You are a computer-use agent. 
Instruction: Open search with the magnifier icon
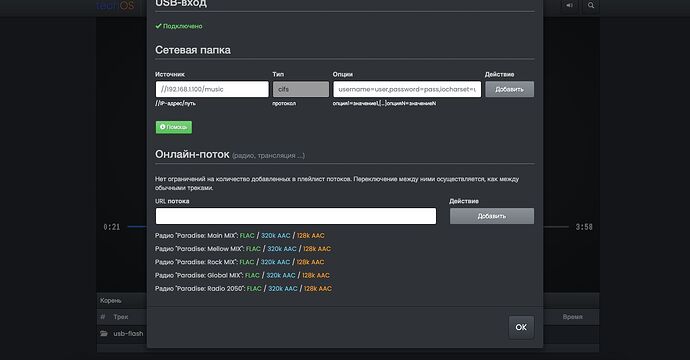coord(591,5)
